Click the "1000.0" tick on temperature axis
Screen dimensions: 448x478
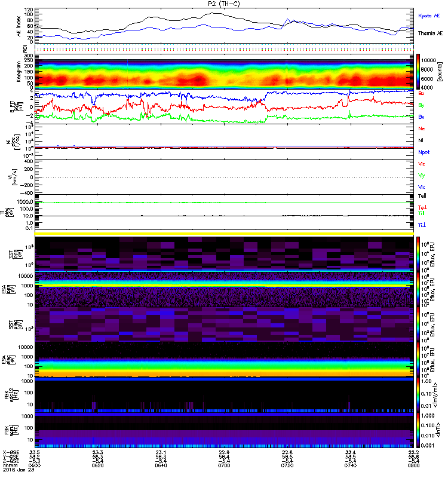pos(25,202)
